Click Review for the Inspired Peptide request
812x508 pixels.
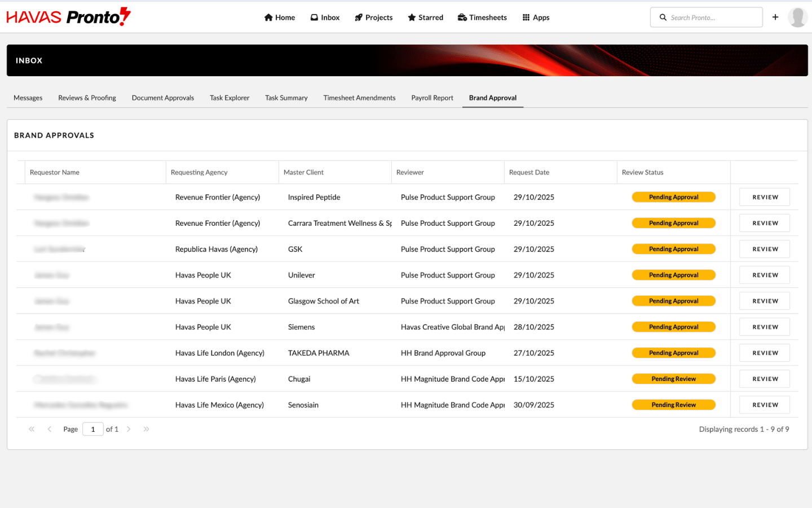pos(765,197)
